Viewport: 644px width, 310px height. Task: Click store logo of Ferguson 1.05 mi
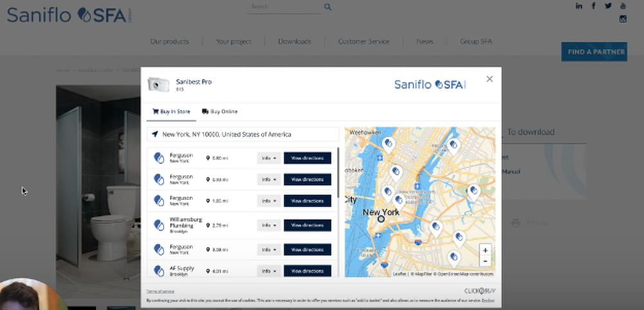[159, 201]
